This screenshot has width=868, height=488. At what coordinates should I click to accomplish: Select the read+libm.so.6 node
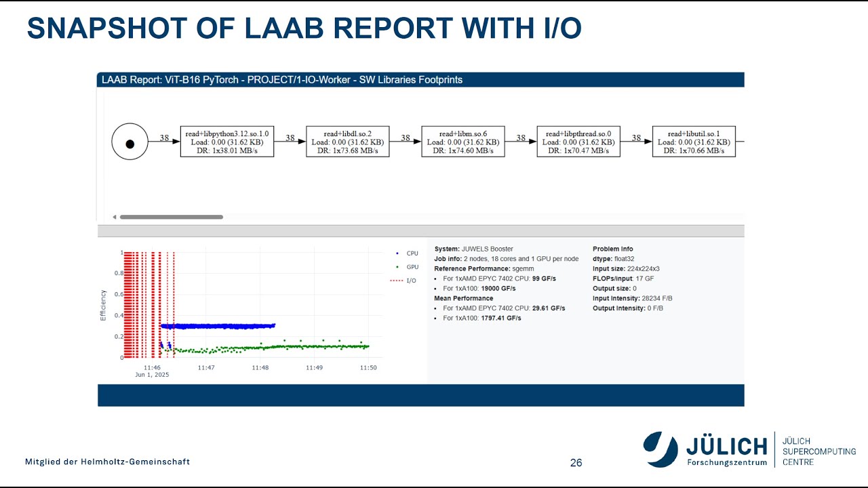(x=463, y=142)
